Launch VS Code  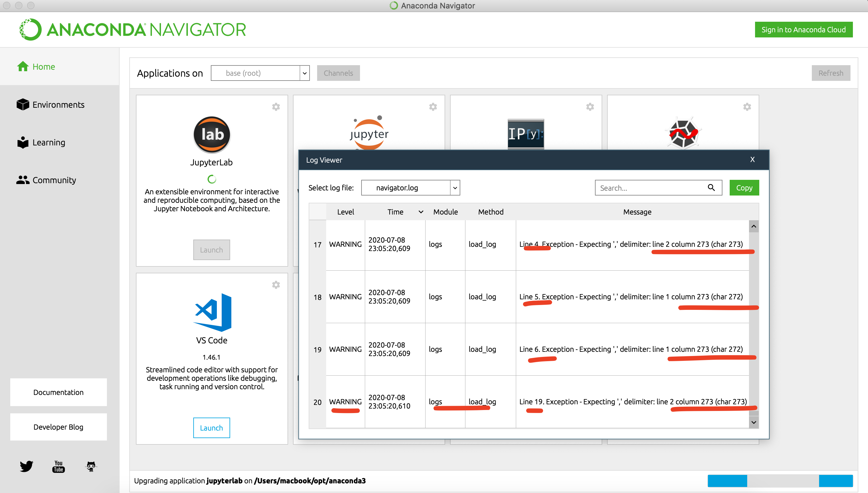(x=211, y=428)
